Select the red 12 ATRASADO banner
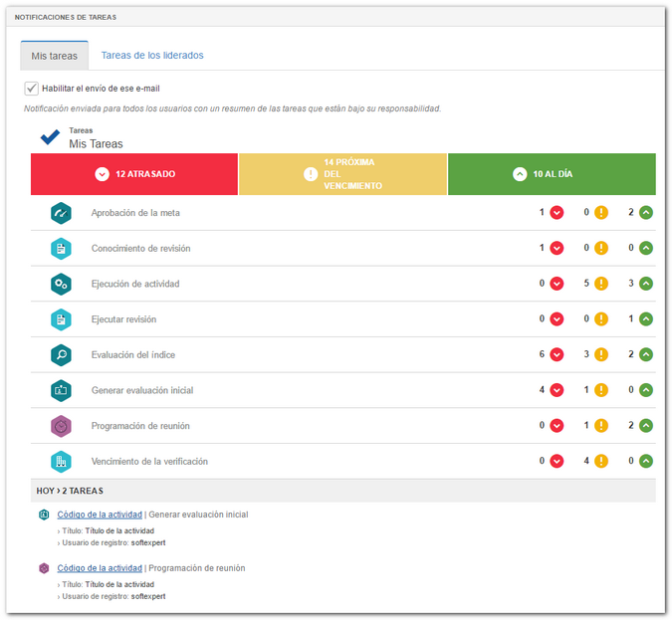Image resolution: width=672 pixels, height=620 pixels. point(134,174)
